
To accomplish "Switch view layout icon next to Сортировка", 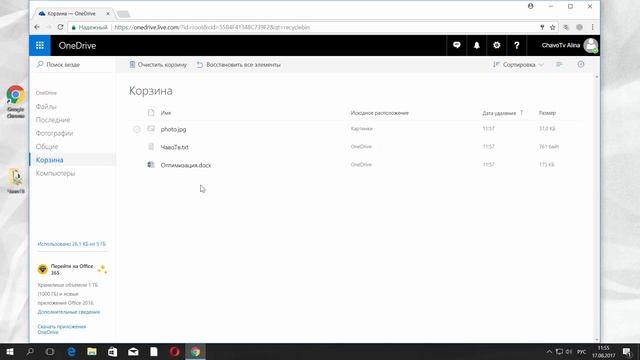I will coord(559,64).
